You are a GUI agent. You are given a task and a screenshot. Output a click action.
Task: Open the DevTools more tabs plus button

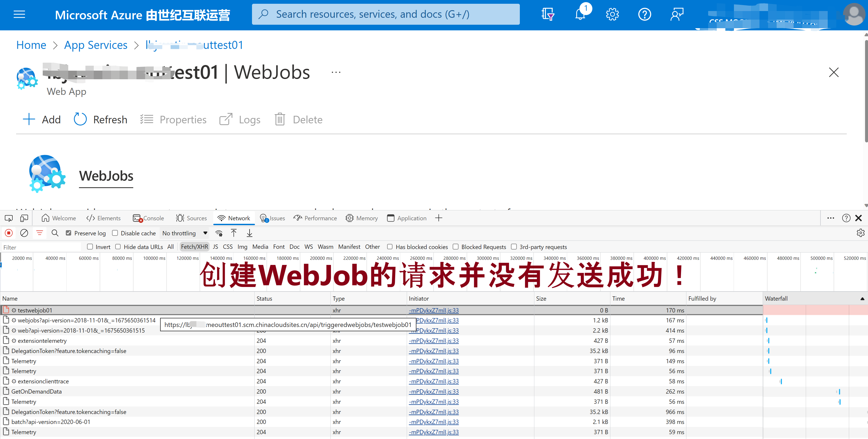click(x=438, y=218)
